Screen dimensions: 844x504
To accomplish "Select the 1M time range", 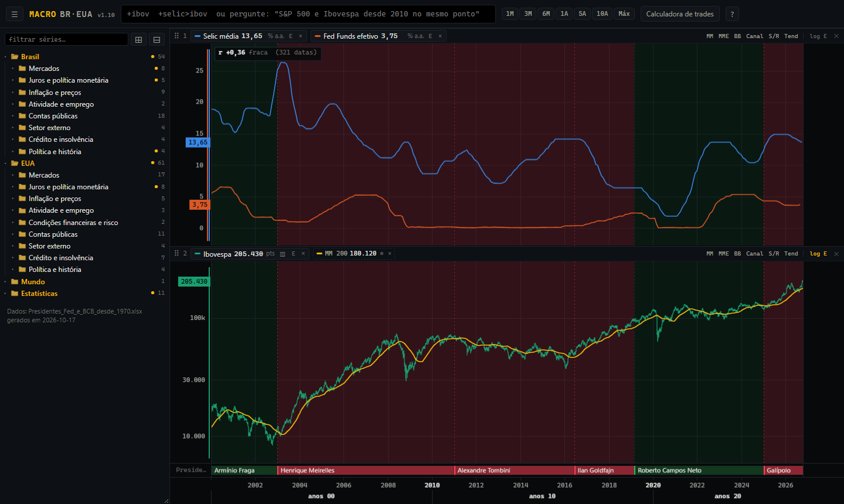I will click(x=510, y=14).
